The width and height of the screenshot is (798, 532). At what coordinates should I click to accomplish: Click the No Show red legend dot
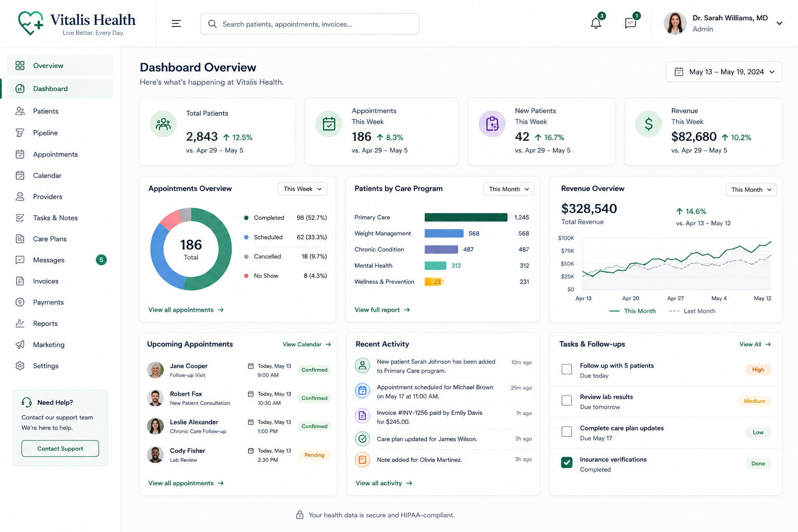click(x=246, y=276)
